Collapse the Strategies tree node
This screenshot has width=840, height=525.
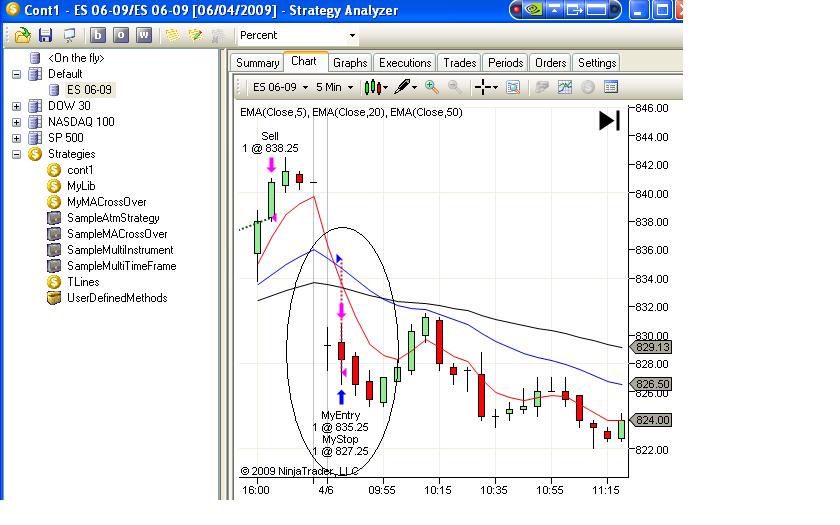click(x=17, y=154)
